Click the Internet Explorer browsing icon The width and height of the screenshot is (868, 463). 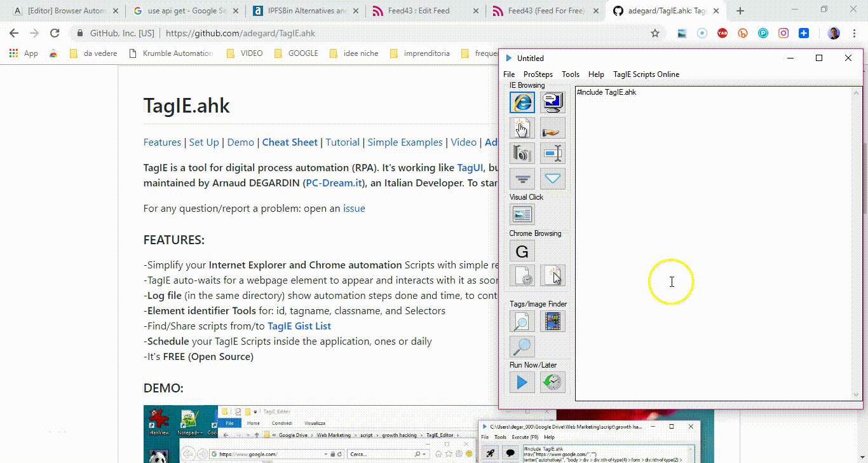tap(522, 102)
